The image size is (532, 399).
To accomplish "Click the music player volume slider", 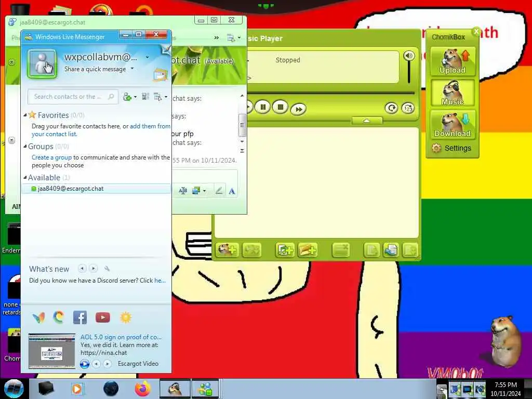I will [x=409, y=72].
